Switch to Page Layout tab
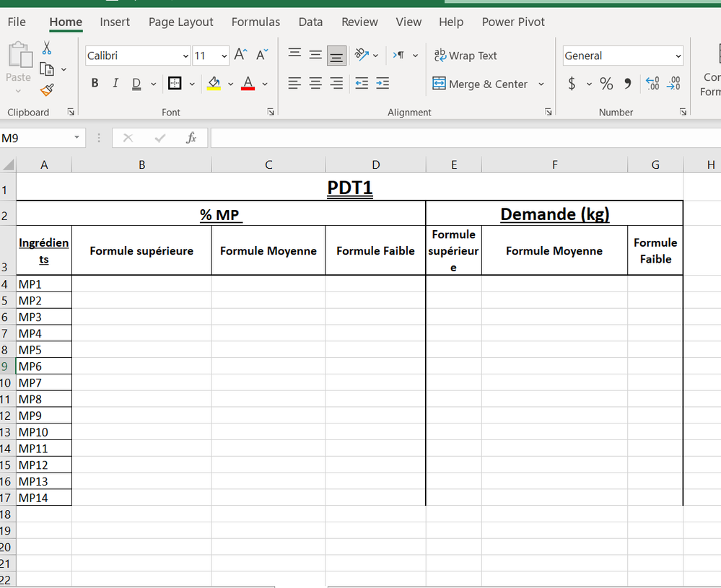 click(180, 22)
